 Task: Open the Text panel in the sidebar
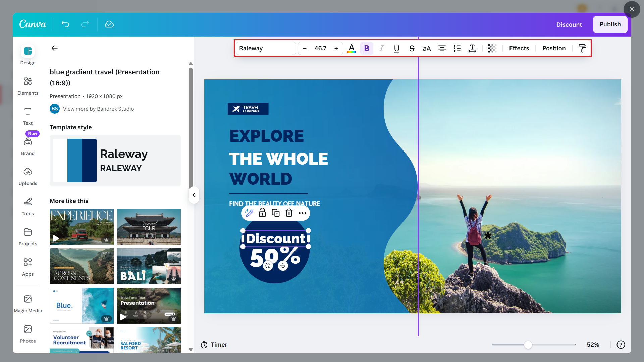28,115
